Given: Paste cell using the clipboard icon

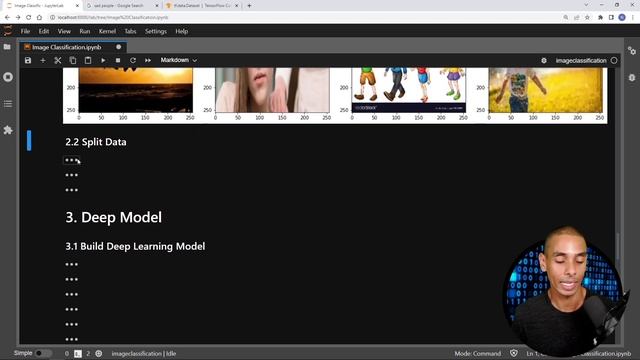Looking at the screenshot, I should pos(88,60).
